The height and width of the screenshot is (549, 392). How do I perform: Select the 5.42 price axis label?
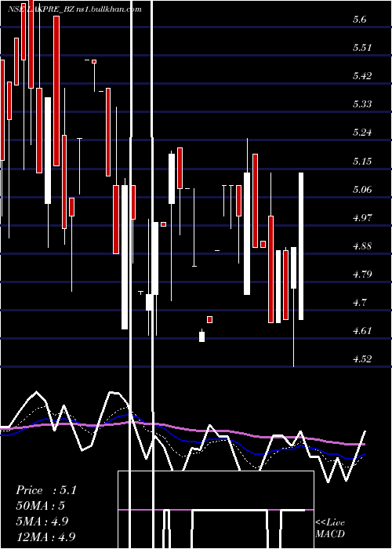click(362, 76)
